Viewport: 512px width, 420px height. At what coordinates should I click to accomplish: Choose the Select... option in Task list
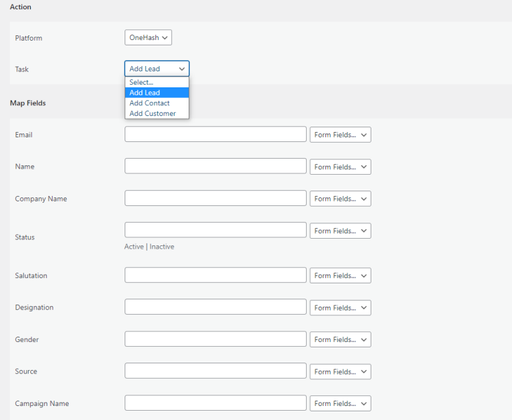tap(157, 82)
